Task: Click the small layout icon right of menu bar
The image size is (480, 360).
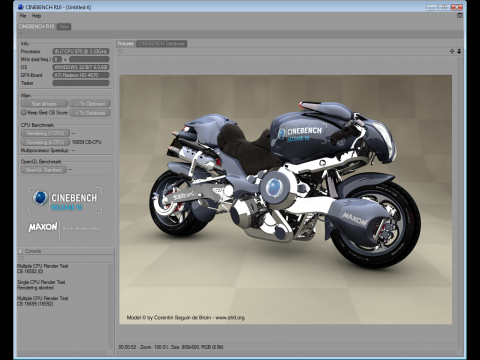Action: click(x=460, y=16)
